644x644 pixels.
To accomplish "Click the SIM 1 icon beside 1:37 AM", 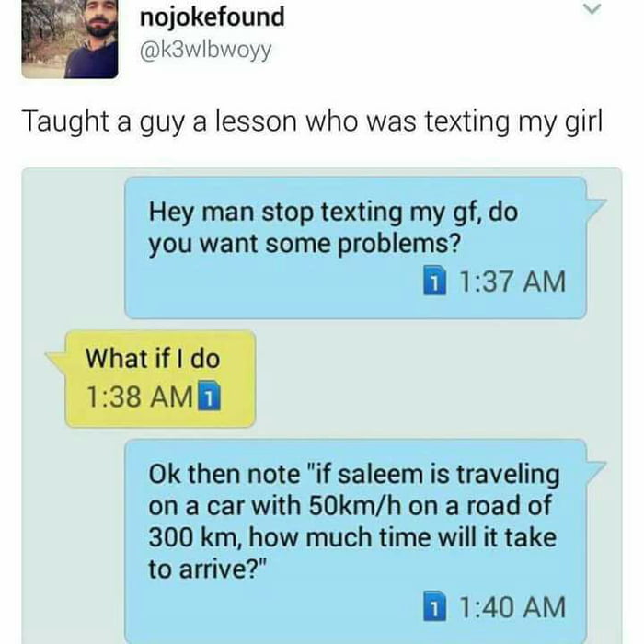I will coord(434,281).
